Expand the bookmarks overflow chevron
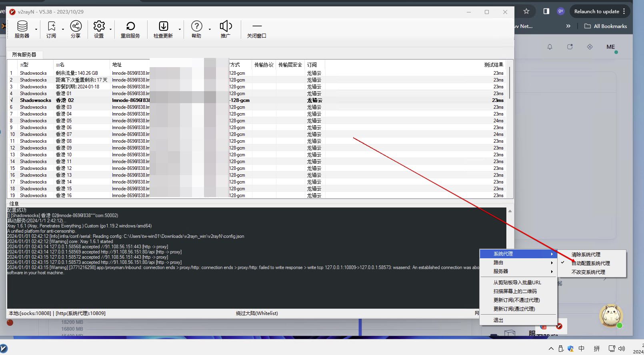The height and width of the screenshot is (355, 644). 568,26
